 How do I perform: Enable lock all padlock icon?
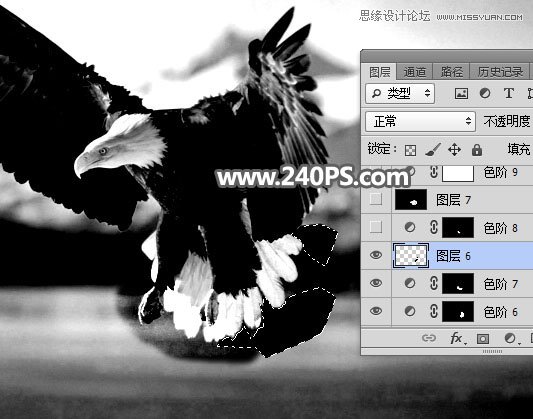(x=477, y=150)
